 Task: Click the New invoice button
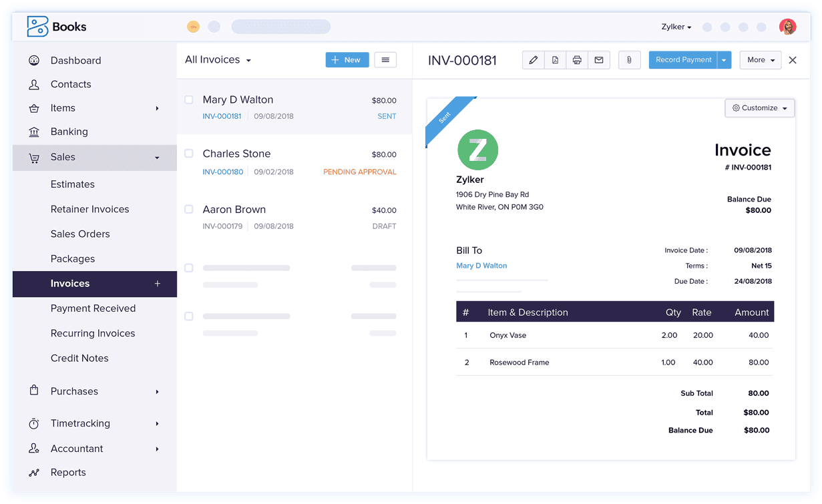tap(347, 59)
